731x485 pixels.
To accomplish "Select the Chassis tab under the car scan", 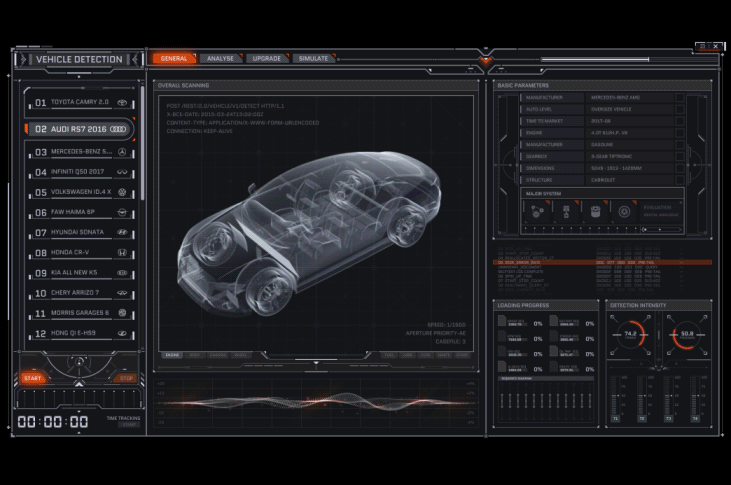I will 218,355.
